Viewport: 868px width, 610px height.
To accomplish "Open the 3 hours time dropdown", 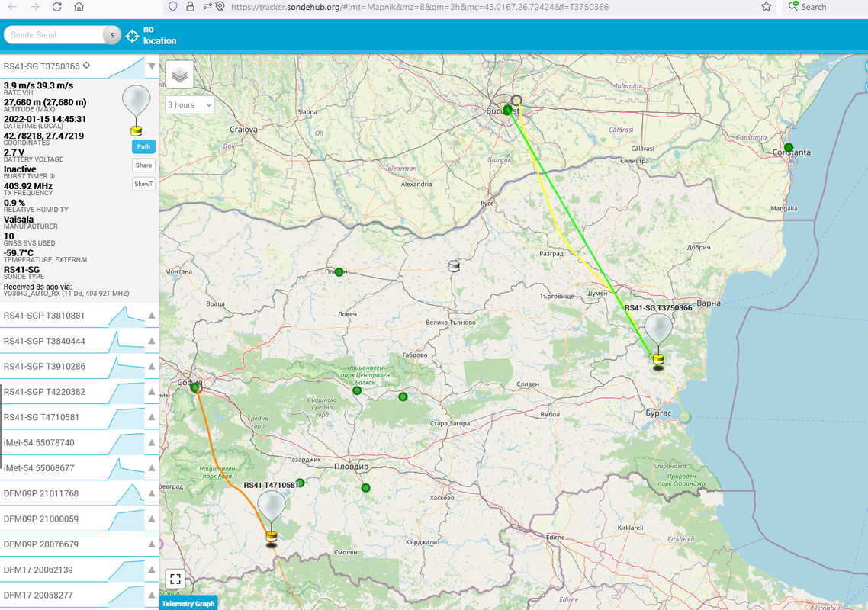I will 190,104.
